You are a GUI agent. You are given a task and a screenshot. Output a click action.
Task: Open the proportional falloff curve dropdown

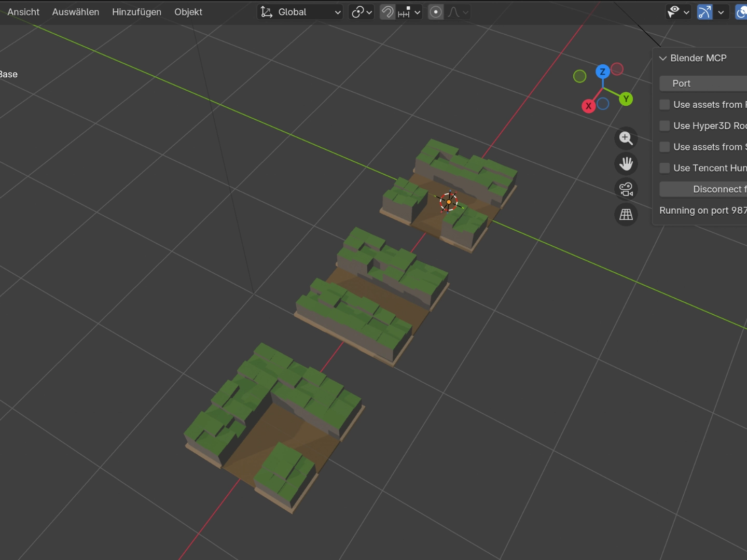tap(458, 12)
